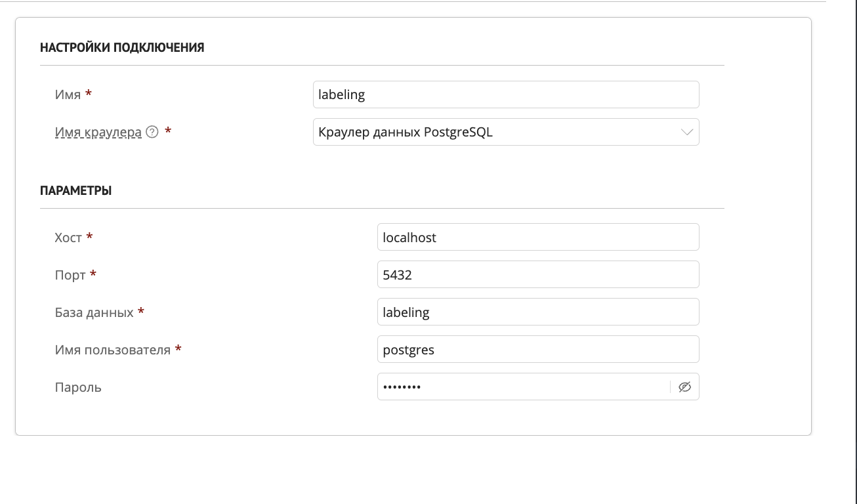Click the ПАРАМЕТРЫ section heading
The width and height of the screenshot is (857, 504).
tap(75, 191)
